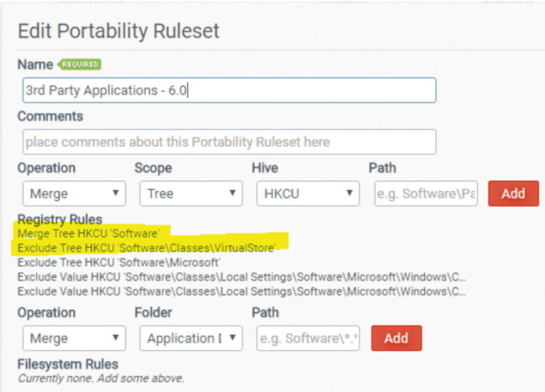Choose the Exclude Tree 'Software\Microsoft' rule
Viewport: 545px width, 392px height.
118,262
